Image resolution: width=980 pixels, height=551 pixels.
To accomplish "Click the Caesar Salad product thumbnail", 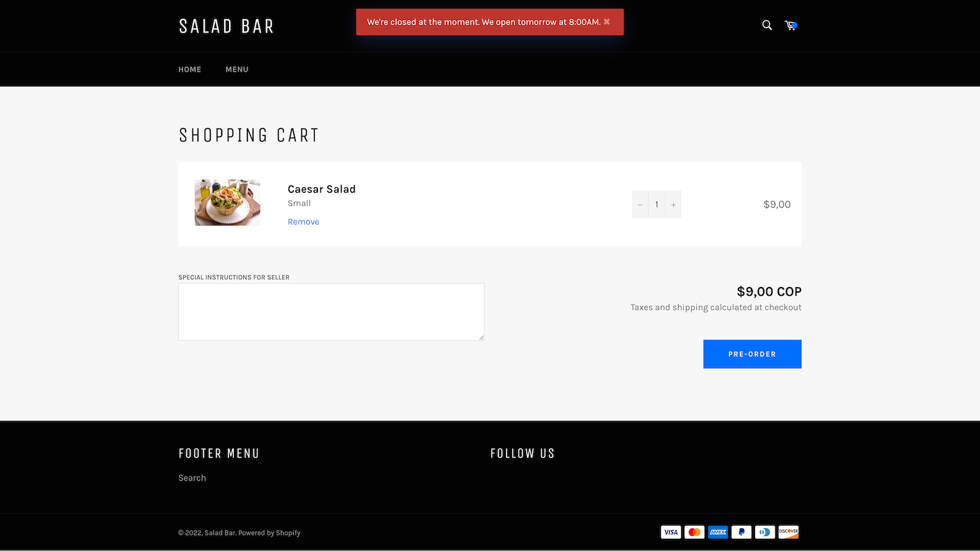I will coord(227,203).
